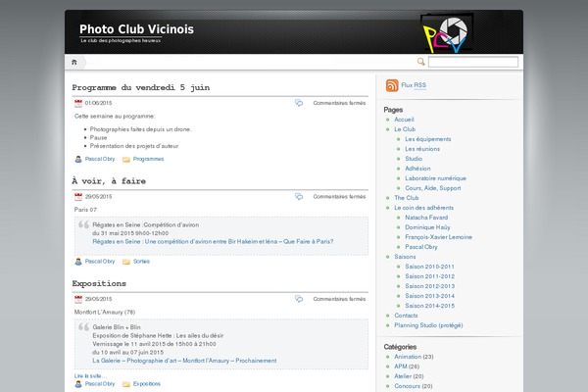Image resolution: width=588 pixels, height=392 pixels.
Task: Open Concours category
Action: pyautogui.click(x=407, y=385)
